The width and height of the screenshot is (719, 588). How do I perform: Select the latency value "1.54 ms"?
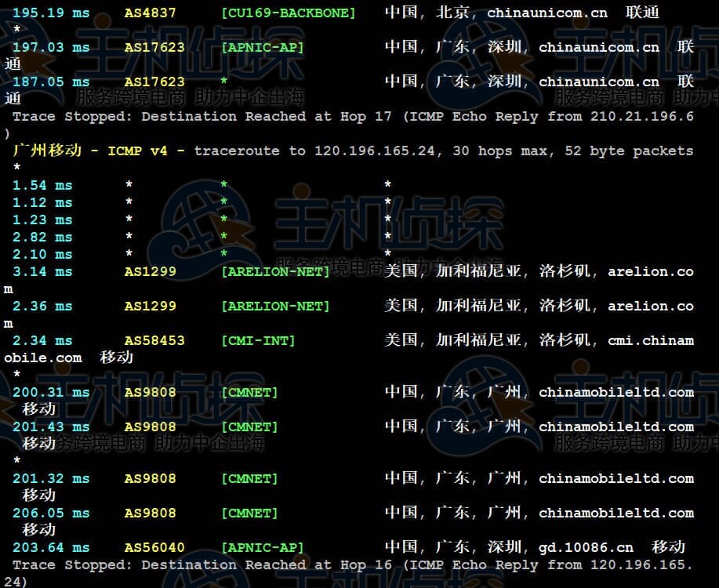(42, 185)
